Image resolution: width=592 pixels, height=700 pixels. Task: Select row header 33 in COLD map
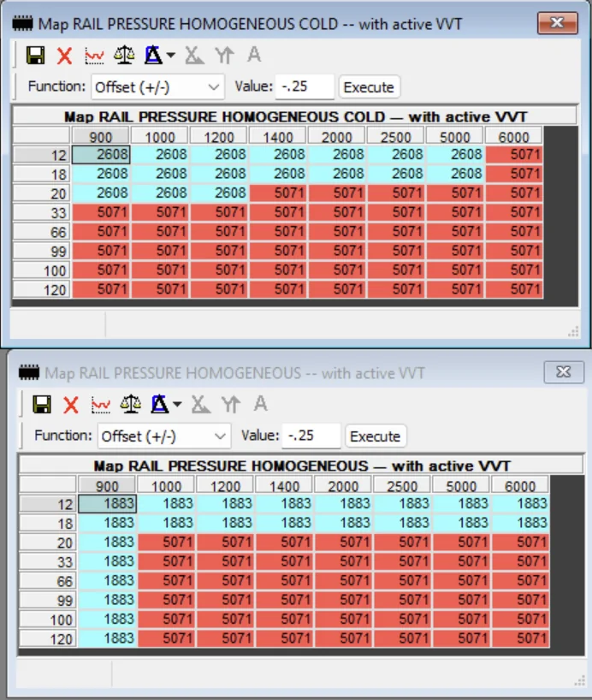pyautogui.click(x=42, y=212)
